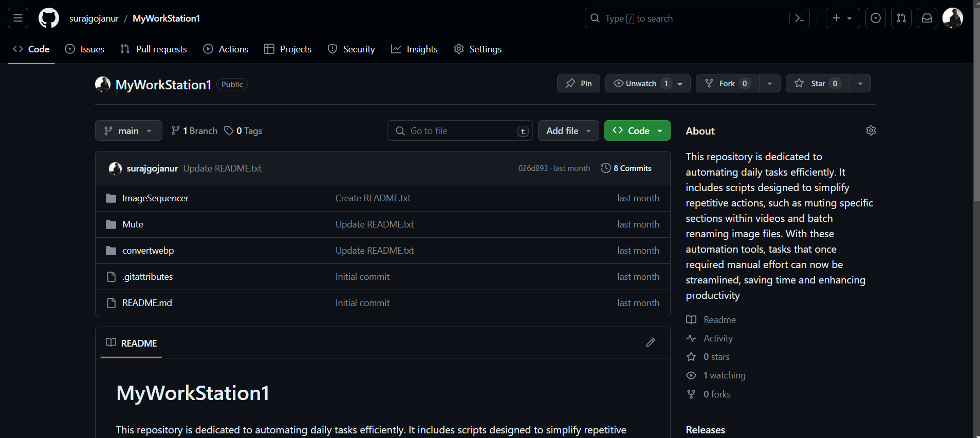The width and height of the screenshot is (980, 438).
Task: Open pull requests icon in header
Action: [901, 18]
